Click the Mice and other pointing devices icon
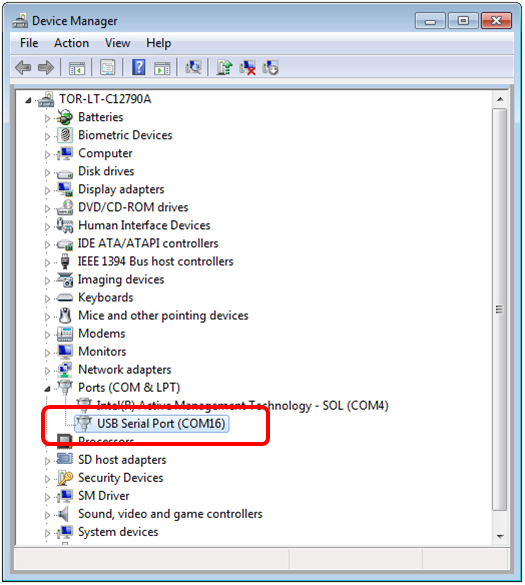The image size is (525, 585). [65, 316]
